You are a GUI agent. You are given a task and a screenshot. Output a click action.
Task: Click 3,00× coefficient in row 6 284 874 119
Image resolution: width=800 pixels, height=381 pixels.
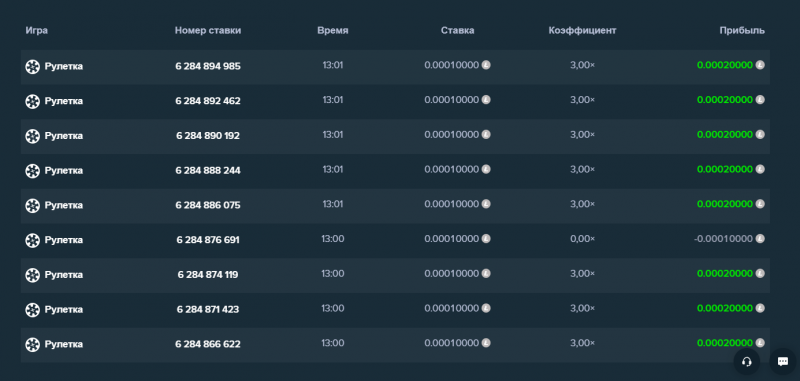(x=582, y=273)
